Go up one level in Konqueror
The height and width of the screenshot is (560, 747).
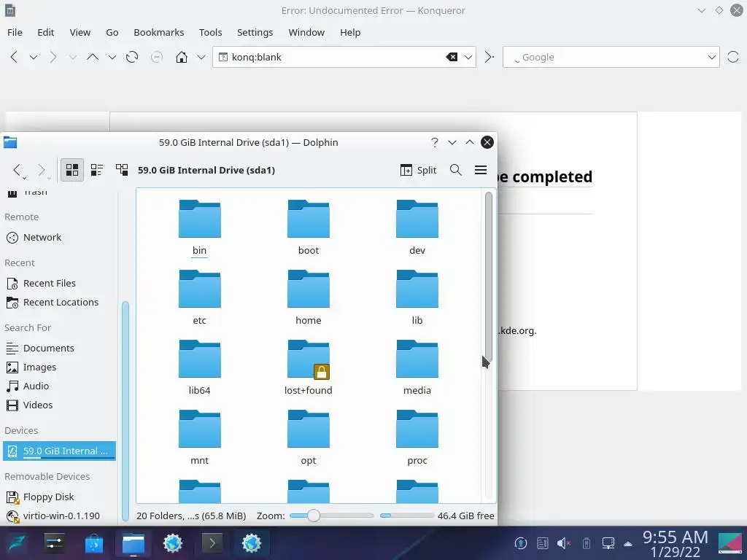point(93,57)
